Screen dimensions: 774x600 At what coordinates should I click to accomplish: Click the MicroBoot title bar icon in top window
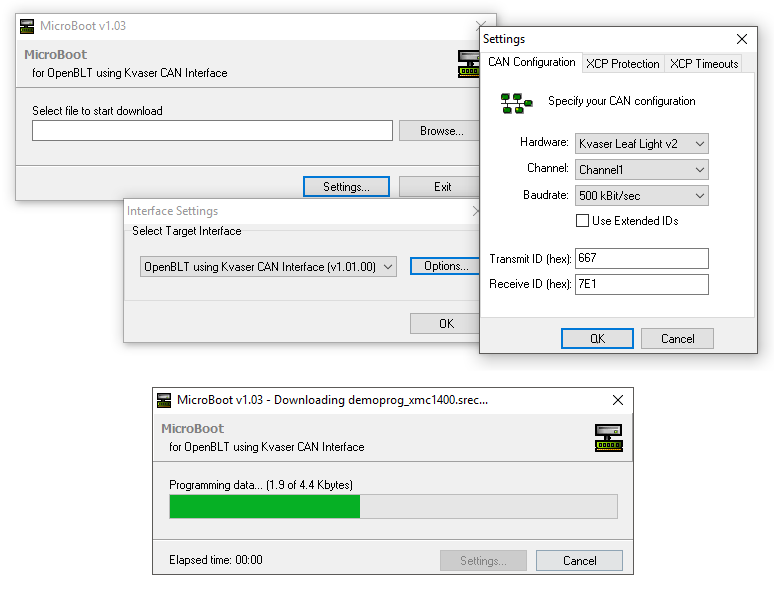pos(27,26)
